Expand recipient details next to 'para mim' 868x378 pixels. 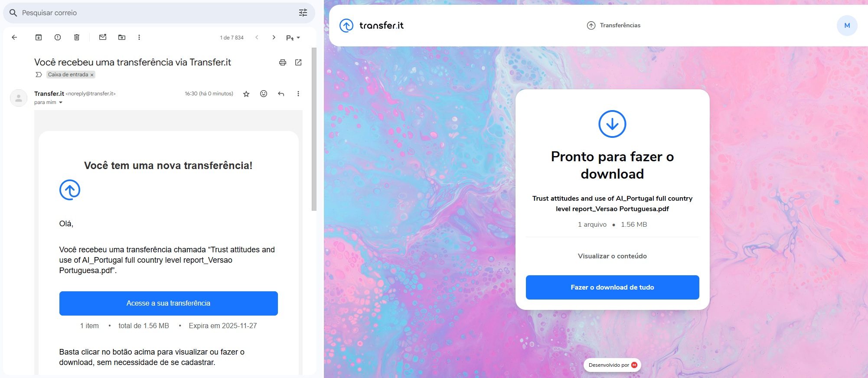tap(61, 103)
